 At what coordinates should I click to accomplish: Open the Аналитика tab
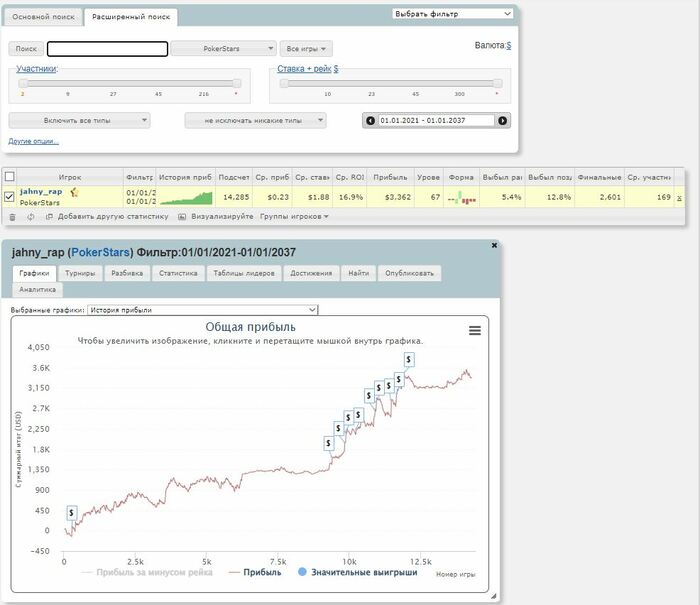pyautogui.click(x=38, y=290)
